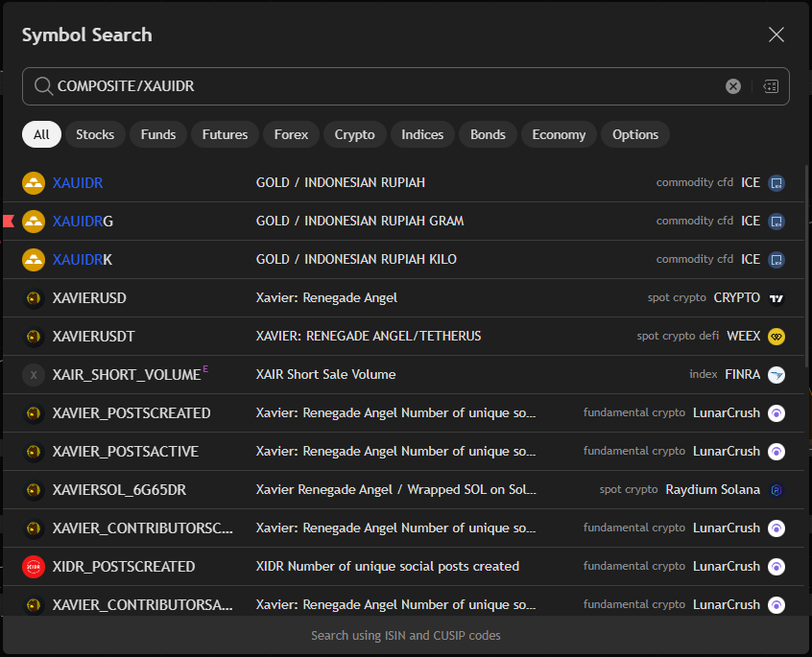Click the gold icon for XAUIDRK
Screen dimensions: 812x657
[34, 260]
